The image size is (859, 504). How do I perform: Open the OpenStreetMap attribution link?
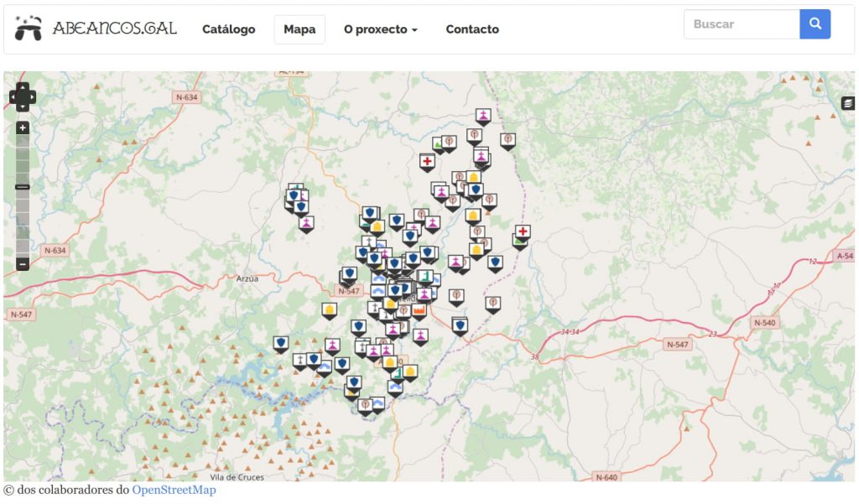[x=174, y=490]
